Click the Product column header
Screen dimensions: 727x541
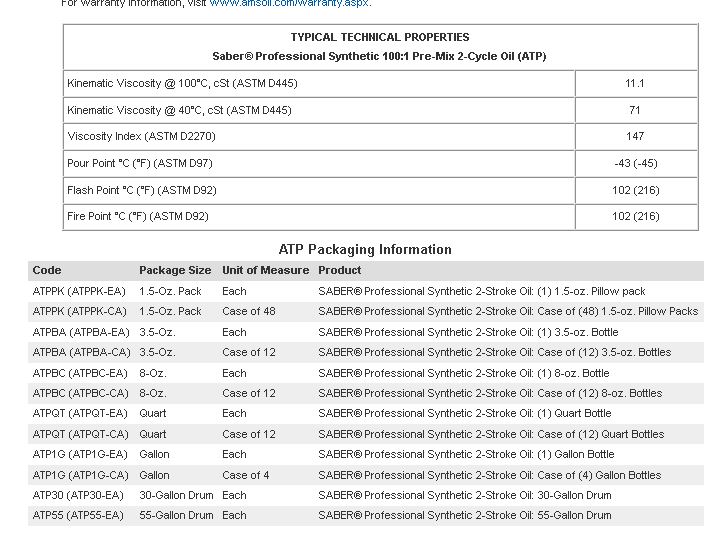pyautogui.click(x=340, y=270)
